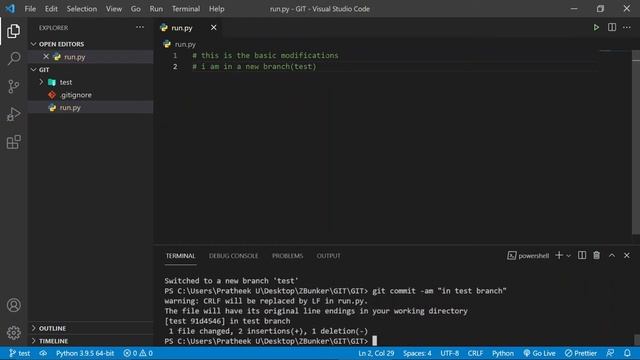Click the Prettier status item
The height and width of the screenshot is (360, 640).
tap(581, 353)
